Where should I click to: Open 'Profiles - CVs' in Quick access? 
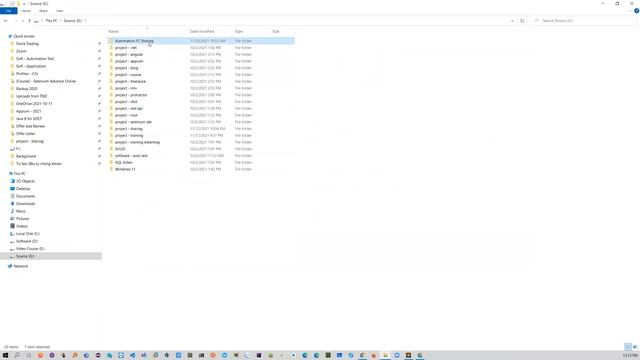pyautogui.click(x=27, y=73)
